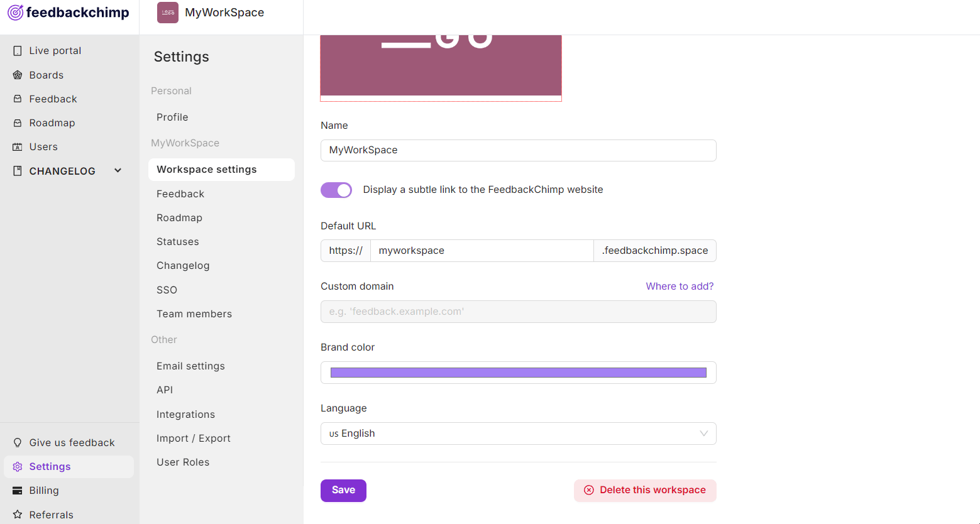Expand the CHANGELOG chevron in sidebar
This screenshot has height=524, width=980.
click(118, 171)
